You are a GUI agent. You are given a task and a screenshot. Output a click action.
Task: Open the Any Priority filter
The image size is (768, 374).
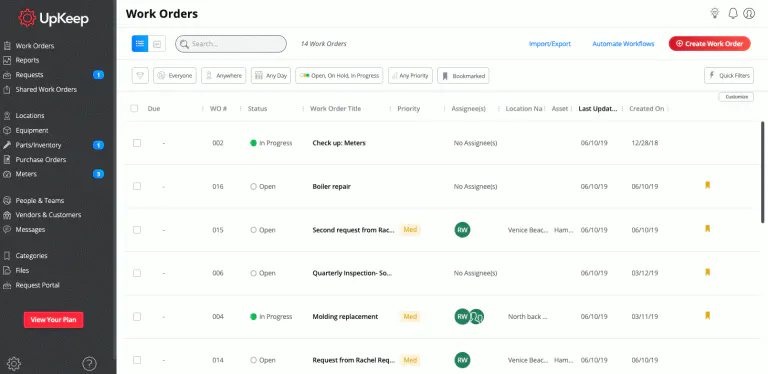[410, 76]
